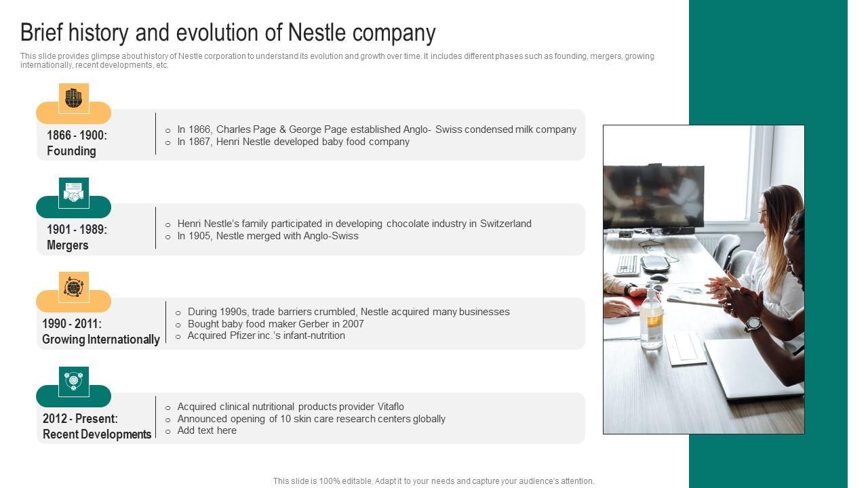
Task: Click the handshake icon above Mergers
Action: pos(73,193)
